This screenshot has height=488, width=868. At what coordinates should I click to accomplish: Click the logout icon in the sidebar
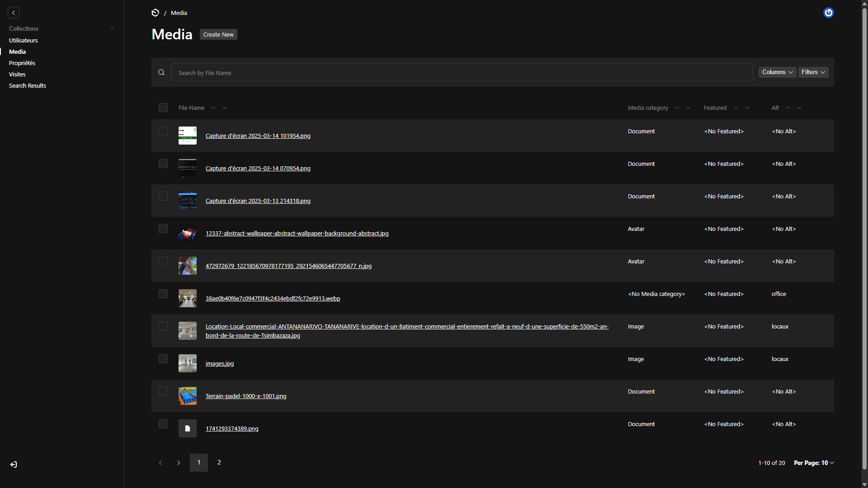(14, 465)
